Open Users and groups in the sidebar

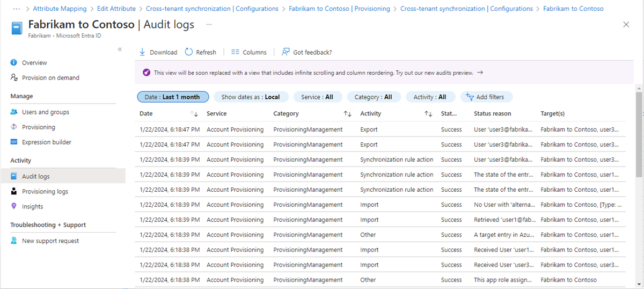[x=45, y=112]
